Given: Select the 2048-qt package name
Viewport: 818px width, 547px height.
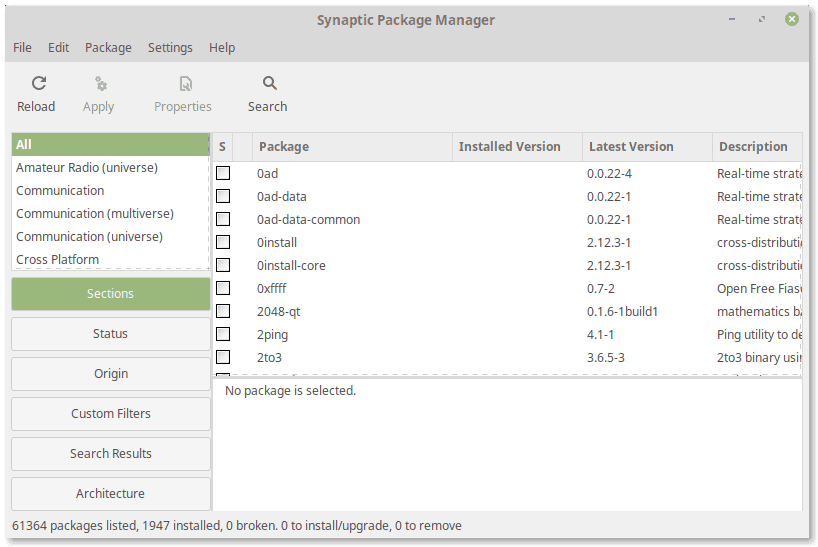Looking at the screenshot, I should pos(279,312).
